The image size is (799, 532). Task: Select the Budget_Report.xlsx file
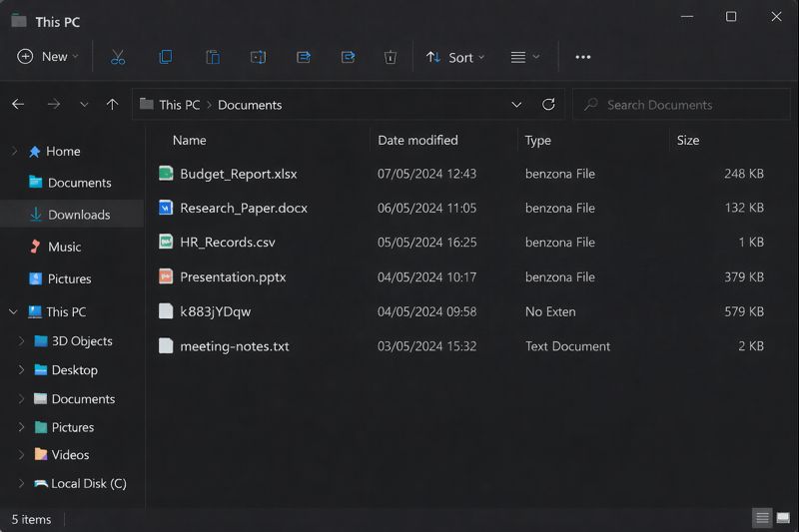238,174
